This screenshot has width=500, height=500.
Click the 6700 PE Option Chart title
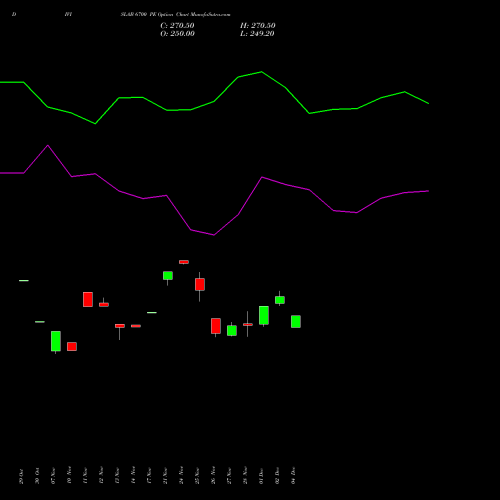pos(175,15)
